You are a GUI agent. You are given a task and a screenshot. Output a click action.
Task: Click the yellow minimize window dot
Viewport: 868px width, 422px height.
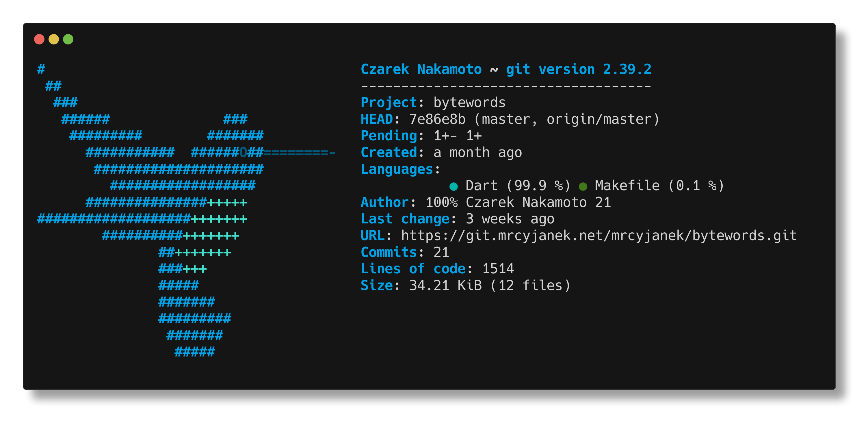click(x=54, y=40)
